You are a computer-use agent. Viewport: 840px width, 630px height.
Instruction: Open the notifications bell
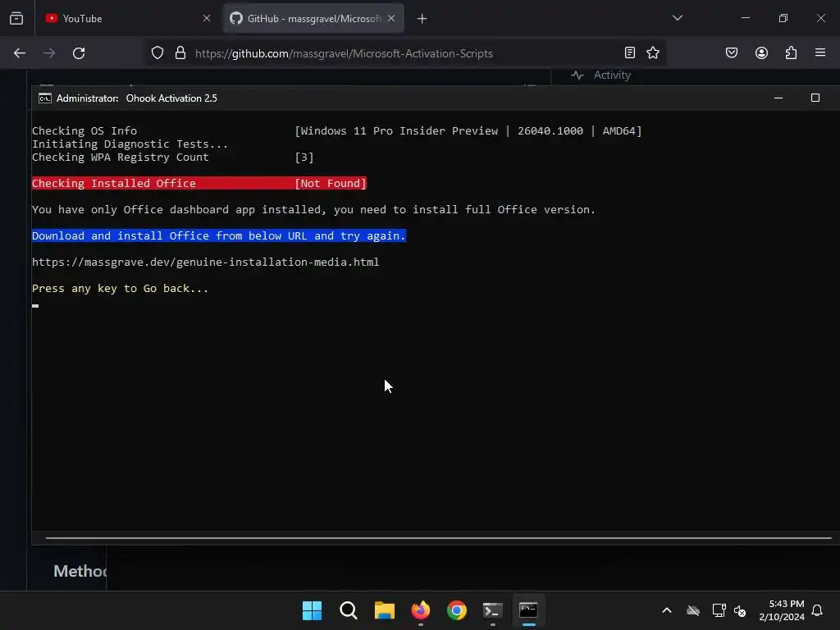tap(817, 610)
